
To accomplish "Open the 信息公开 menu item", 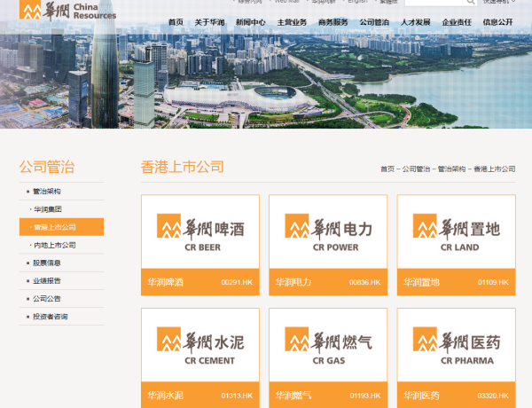I will pos(497,22).
